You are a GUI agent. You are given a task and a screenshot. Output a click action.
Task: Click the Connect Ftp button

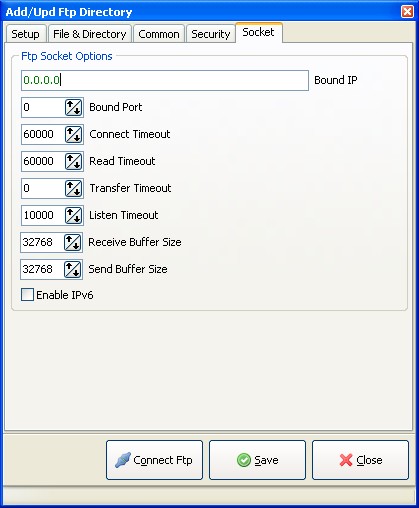[x=154, y=460]
